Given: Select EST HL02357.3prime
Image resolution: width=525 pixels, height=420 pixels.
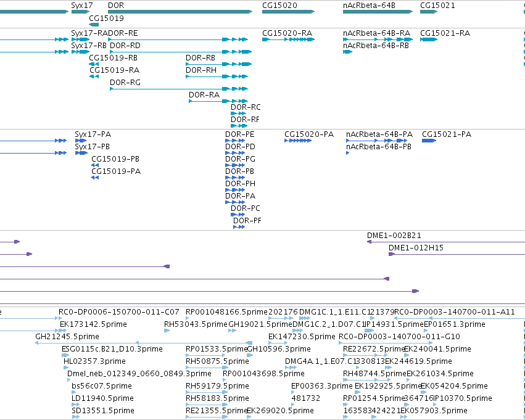Looking at the screenshot, I should [x=65, y=368].
